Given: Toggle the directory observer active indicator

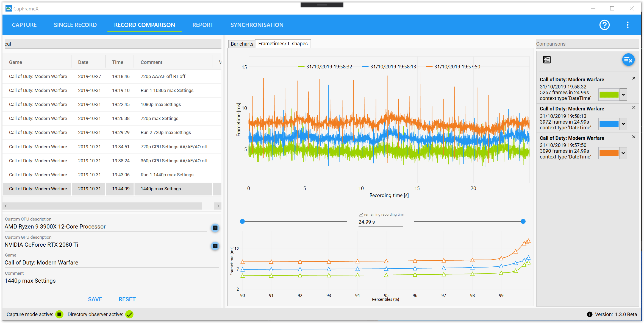Looking at the screenshot, I should (x=129, y=314).
